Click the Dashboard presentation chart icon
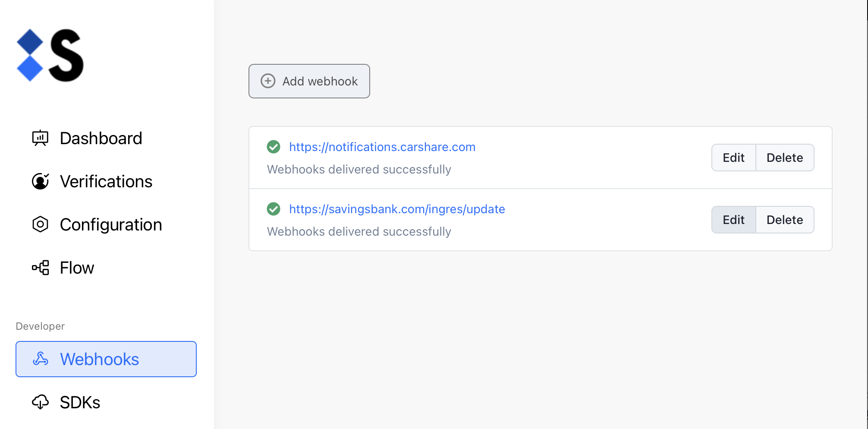 [40, 138]
